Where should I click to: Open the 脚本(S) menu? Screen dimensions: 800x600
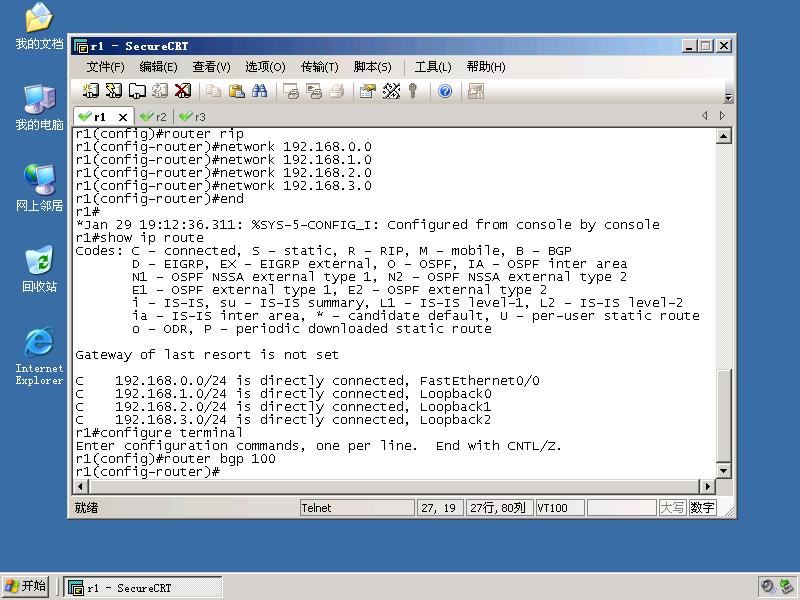[372, 67]
